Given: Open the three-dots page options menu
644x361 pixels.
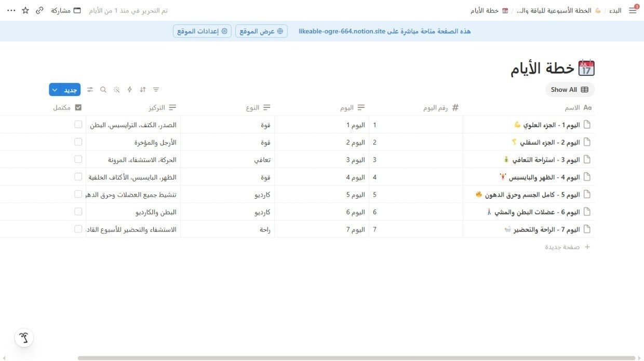Looking at the screenshot, I should [11, 10].
